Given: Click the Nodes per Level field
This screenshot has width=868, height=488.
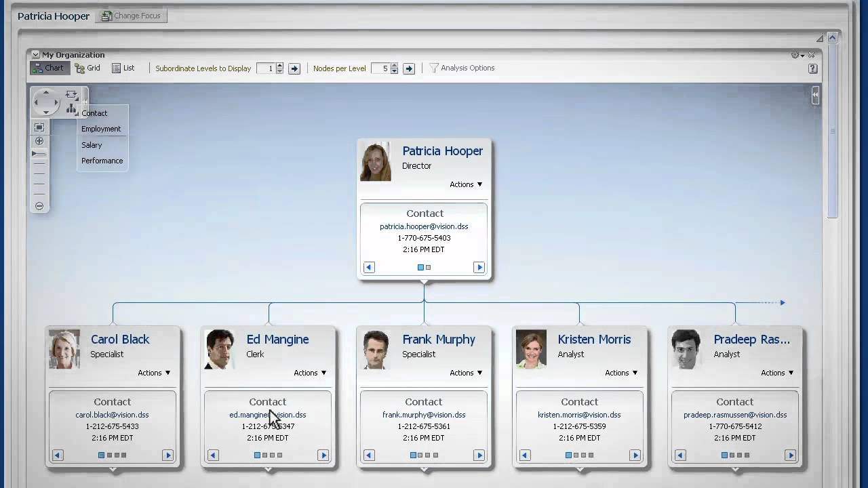Looking at the screenshot, I should [380, 68].
